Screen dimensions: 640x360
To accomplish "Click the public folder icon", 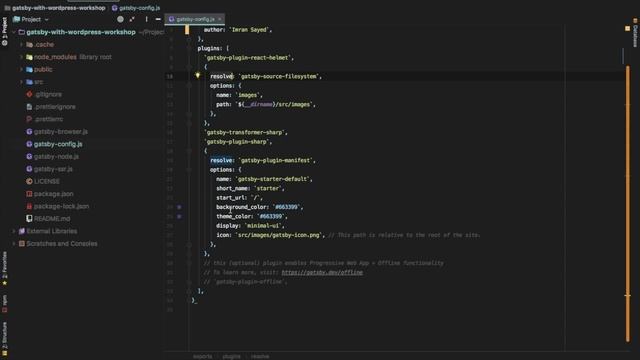I will coord(29,69).
